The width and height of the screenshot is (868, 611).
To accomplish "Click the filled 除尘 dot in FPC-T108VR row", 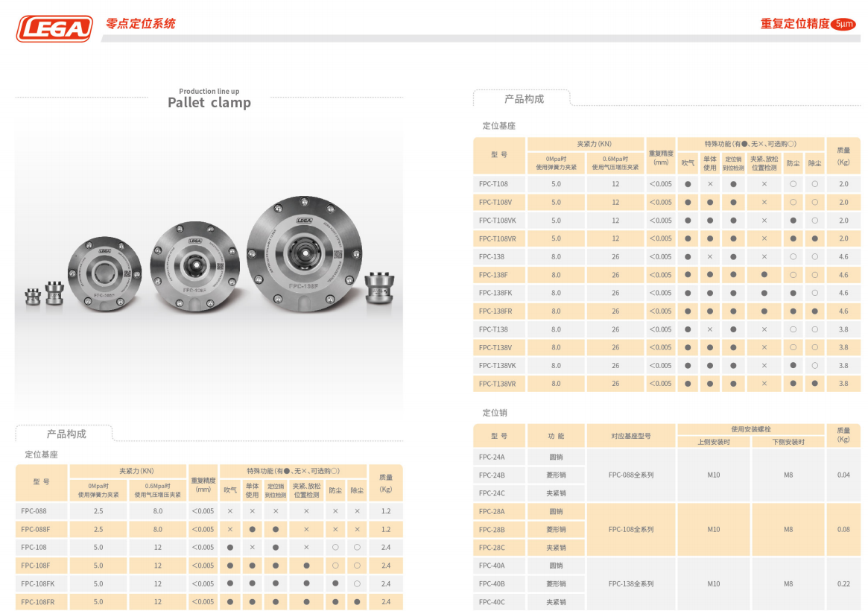I will click(x=815, y=238).
